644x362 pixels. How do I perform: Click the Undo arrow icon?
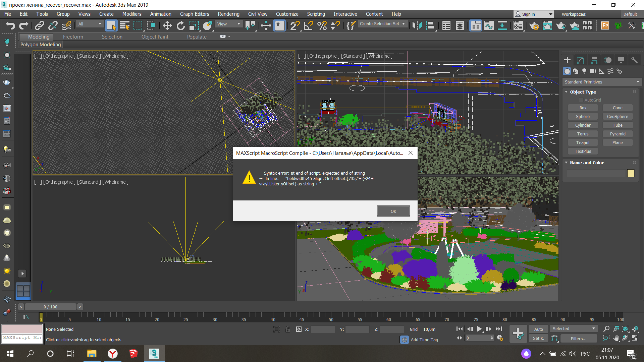coord(10,25)
